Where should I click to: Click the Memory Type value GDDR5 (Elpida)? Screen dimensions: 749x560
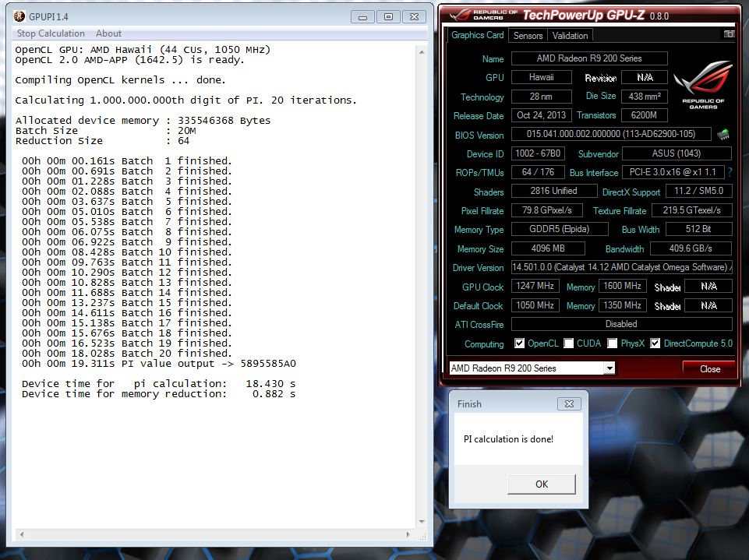pyautogui.click(x=560, y=229)
